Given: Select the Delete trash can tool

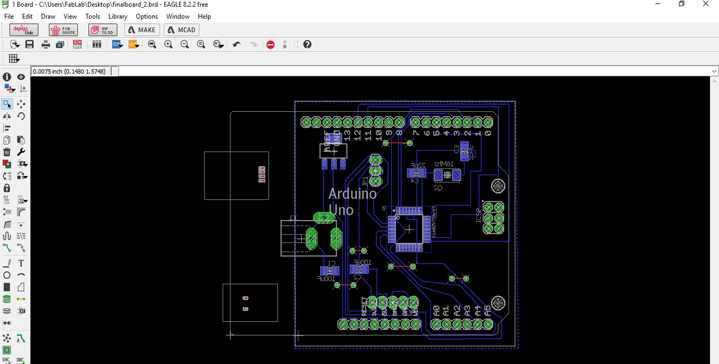Looking at the screenshot, I should click(7, 152).
